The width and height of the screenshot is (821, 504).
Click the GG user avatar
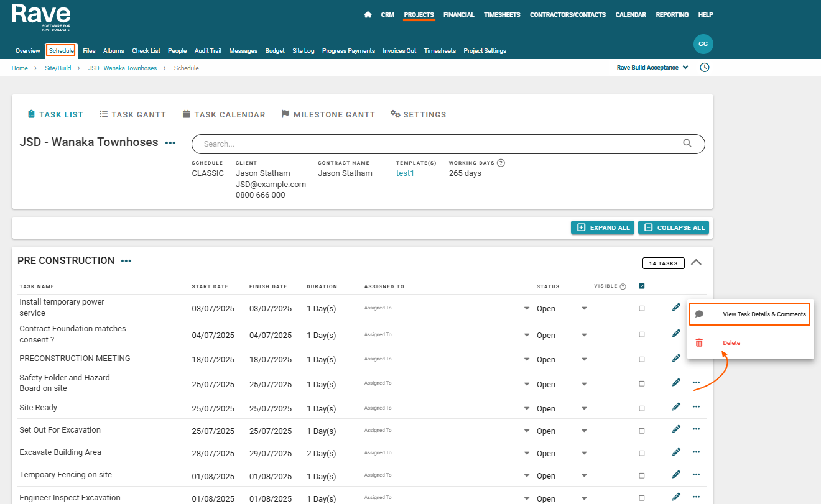tap(703, 44)
